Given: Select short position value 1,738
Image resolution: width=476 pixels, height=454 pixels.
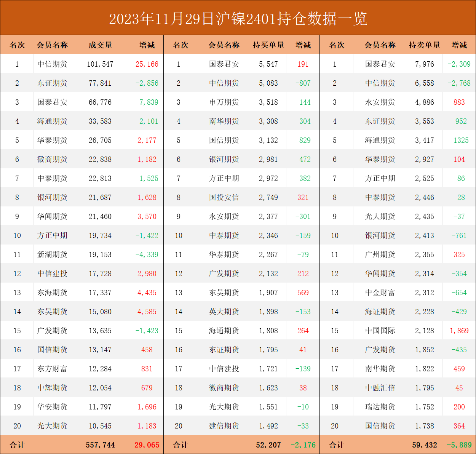Looking at the screenshot, I should tap(425, 426).
